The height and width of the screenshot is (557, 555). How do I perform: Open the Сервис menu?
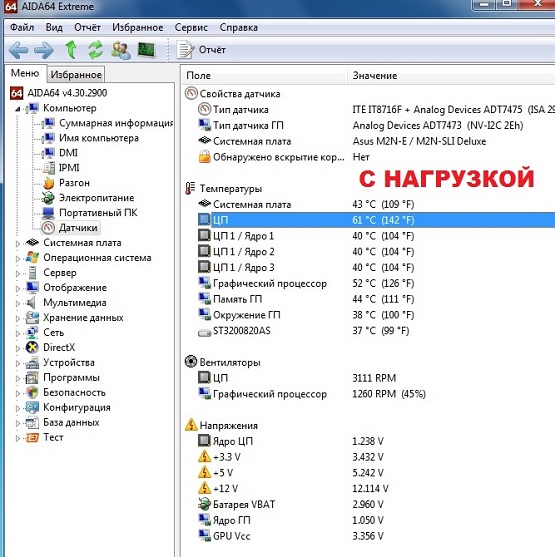tap(191, 27)
